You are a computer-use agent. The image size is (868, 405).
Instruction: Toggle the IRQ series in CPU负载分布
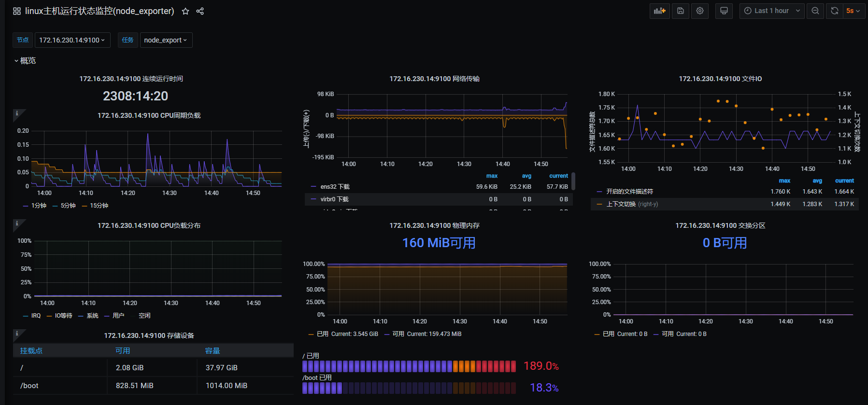pos(36,316)
